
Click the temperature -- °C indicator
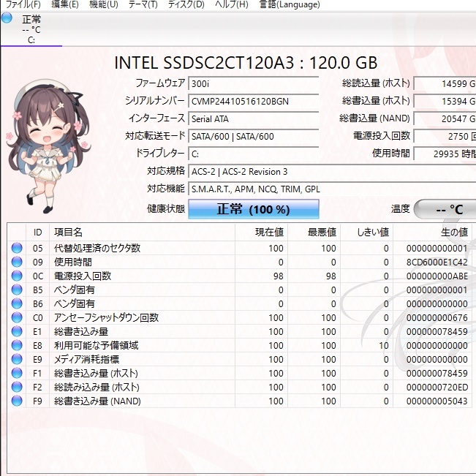coord(446,209)
